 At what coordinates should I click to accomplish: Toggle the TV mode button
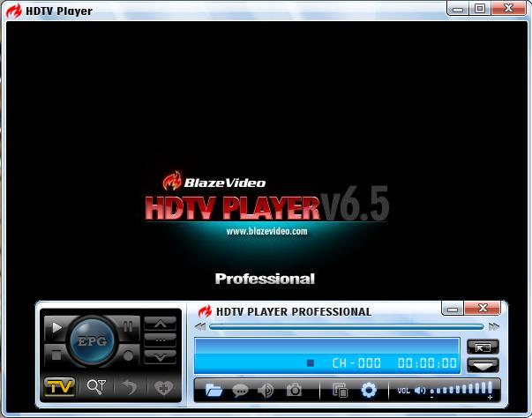click(59, 387)
